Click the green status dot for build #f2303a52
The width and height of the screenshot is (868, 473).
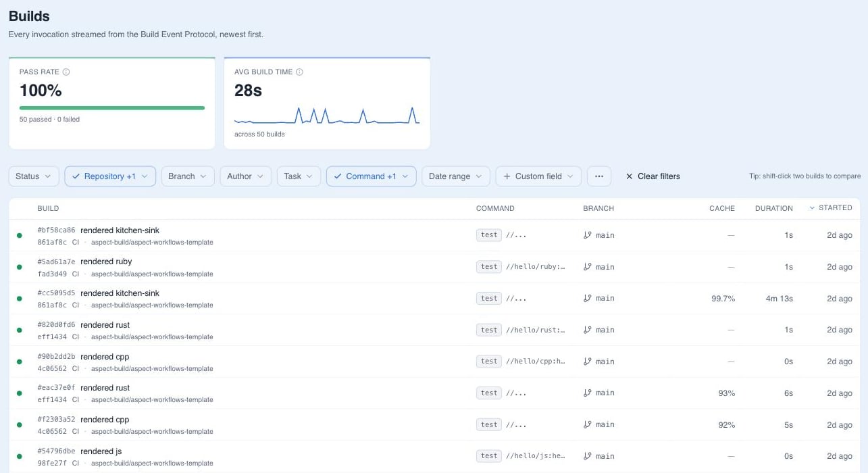(x=19, y=425)
